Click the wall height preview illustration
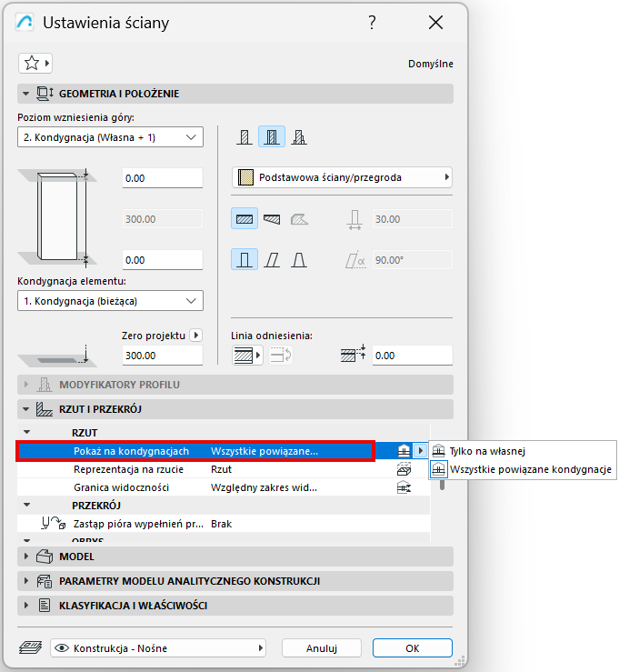The width and height of the screenshot is (619, 672). [x=57, y=216]
